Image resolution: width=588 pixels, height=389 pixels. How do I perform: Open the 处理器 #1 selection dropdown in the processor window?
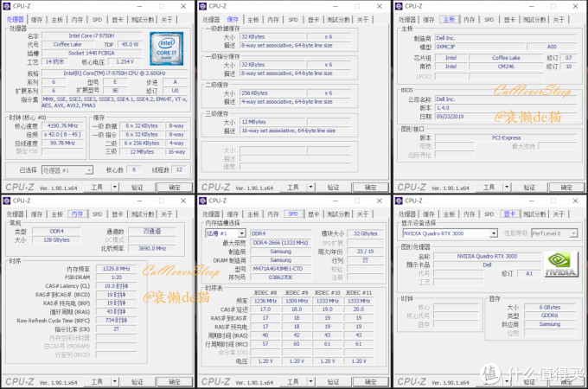(x=89, y=170)
